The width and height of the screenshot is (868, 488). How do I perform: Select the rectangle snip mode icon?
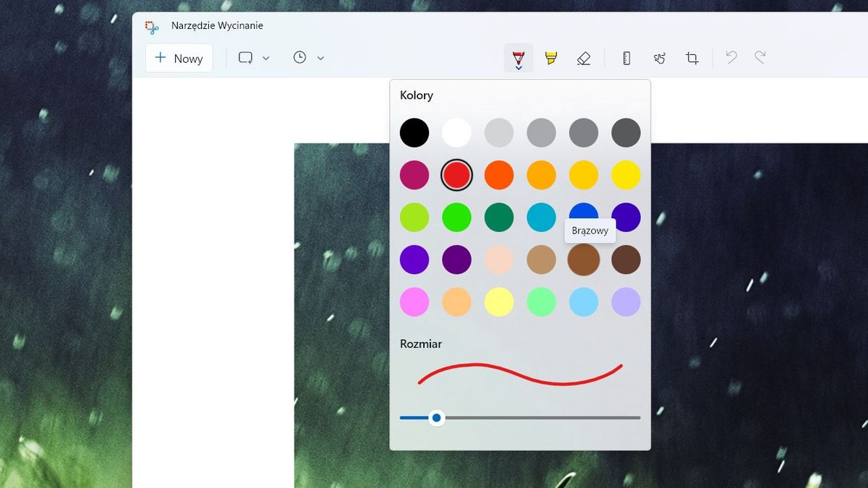point(246,58)
